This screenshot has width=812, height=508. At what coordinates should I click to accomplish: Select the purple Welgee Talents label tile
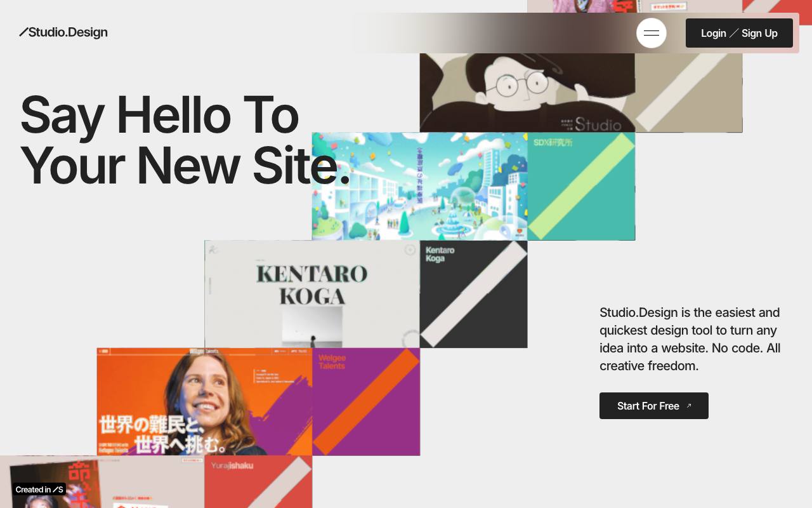click(366, 402)
